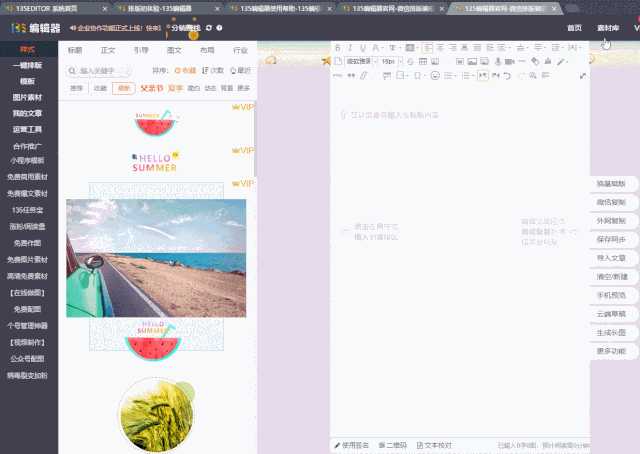This screenshot has height=454, width=640.
Task: Select the outlined orange filter tag
Action: [x=123, y=88]
